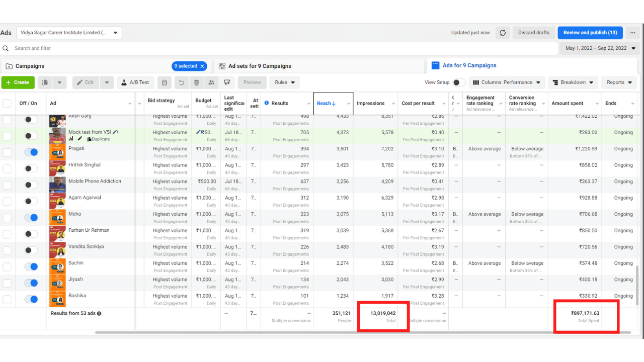Toggle the Pragati ad off
This screenshot has height=362, width=644.
31,152
